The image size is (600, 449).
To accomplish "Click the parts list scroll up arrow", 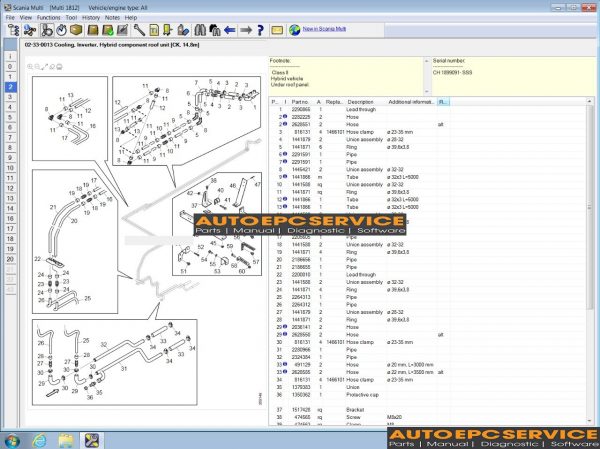I will click(x=589, y=102).
